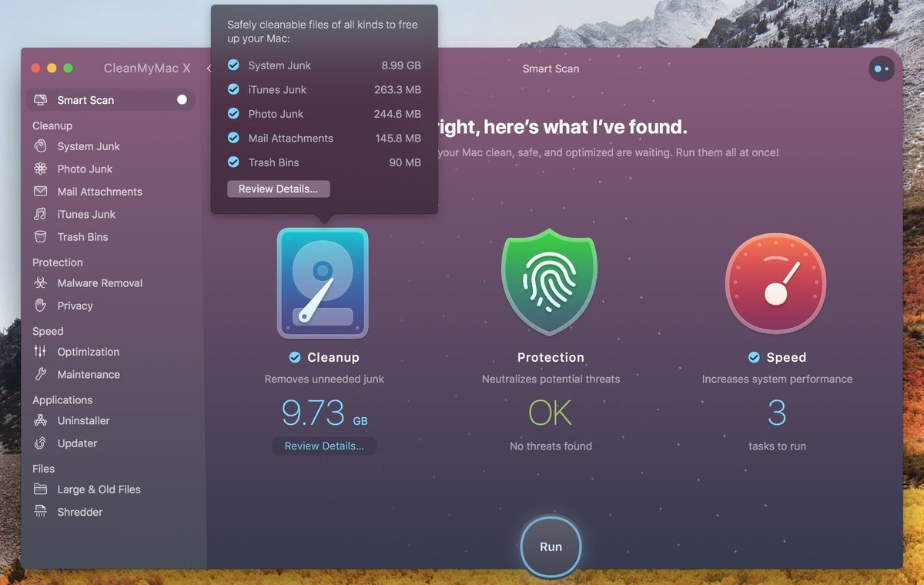924x585 pixels.
Task: Click the 263.3 MB iTunes Junk size
Action: click(397, 89)
